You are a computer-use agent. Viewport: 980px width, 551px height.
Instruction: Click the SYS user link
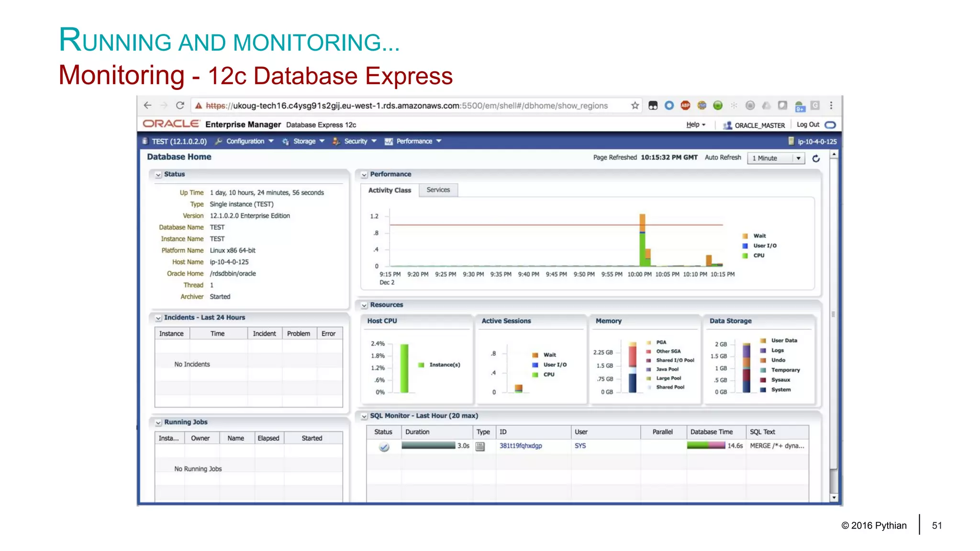580,446
